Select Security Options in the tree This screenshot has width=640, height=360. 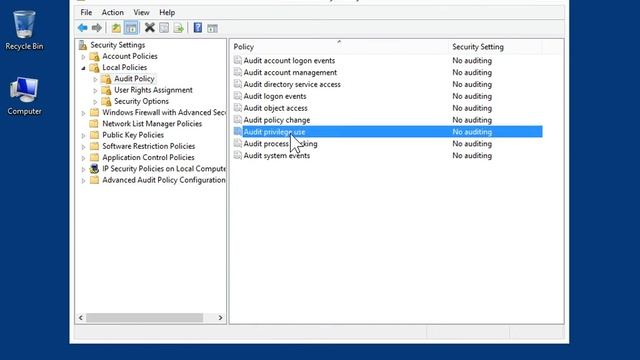click(141, 101)
